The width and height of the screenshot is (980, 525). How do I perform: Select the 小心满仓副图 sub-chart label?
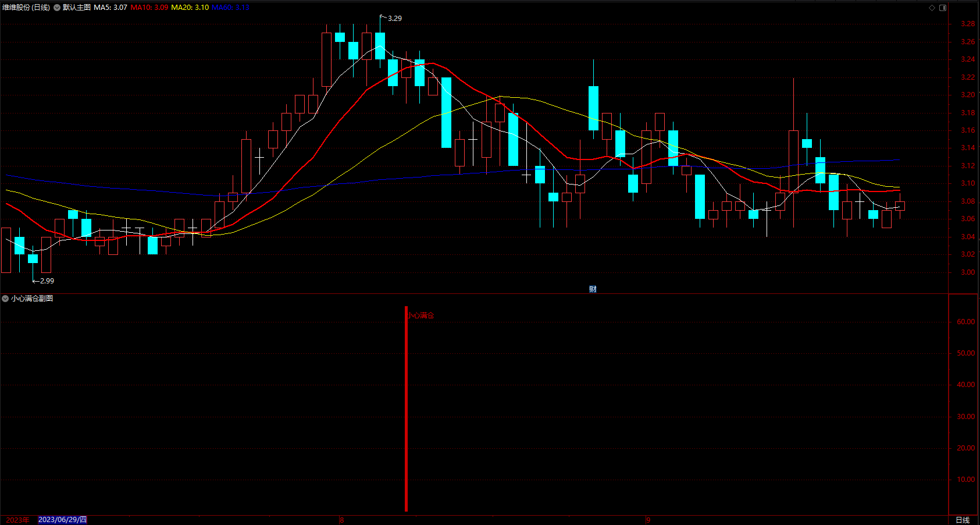point(32,299)
